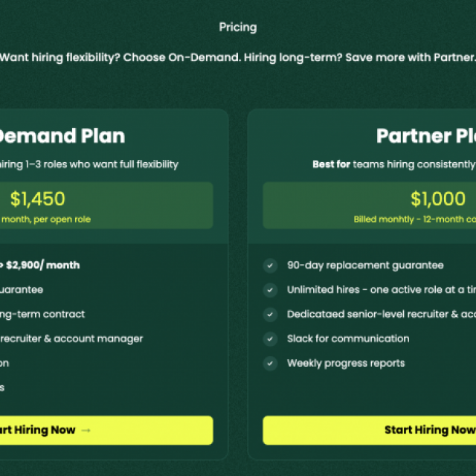Click the hiring flexibility tagline text
The width and height of the screenshot is (476, 476).
point(238,57)
